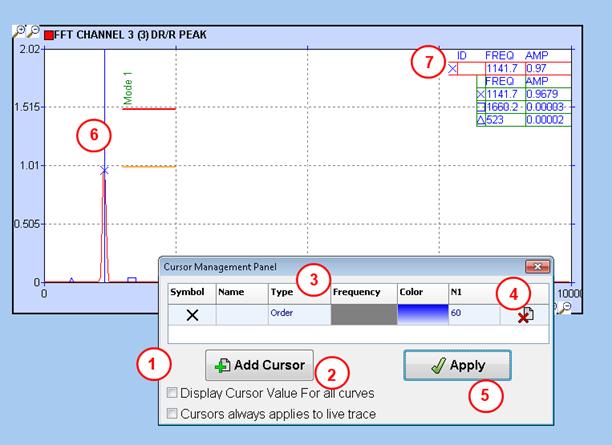The width and height of the screenshot is (612, 445).
Task: Click the red FFT Channel 3 legend square
Action: [49, 36]
